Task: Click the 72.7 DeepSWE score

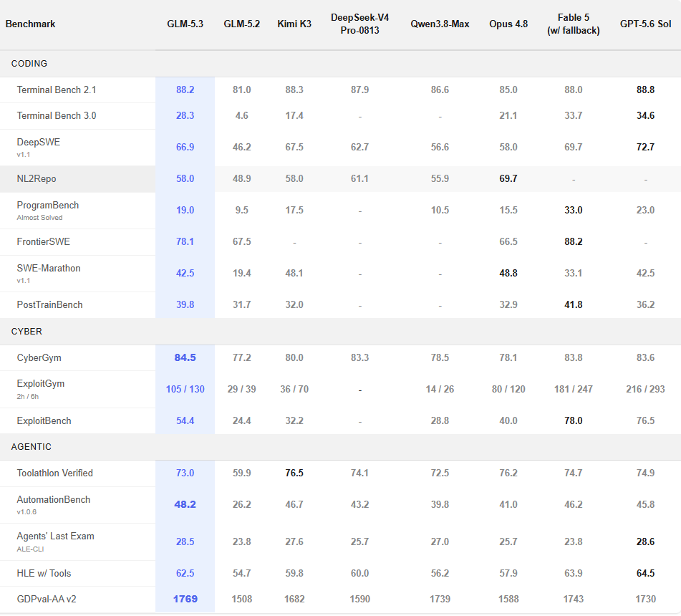Action: (x=646, y=148)
